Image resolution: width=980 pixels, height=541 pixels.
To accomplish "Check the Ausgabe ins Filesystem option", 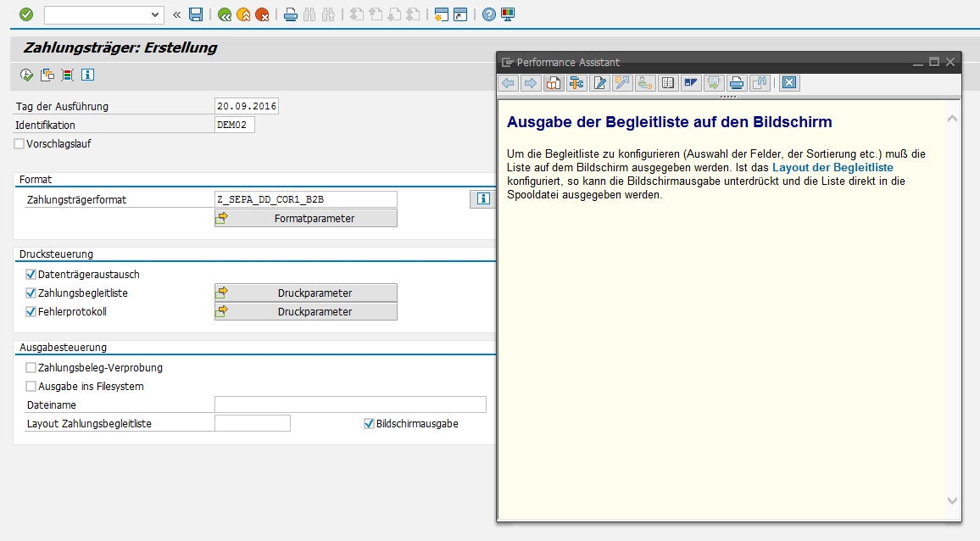I will (x=31, y=387).
